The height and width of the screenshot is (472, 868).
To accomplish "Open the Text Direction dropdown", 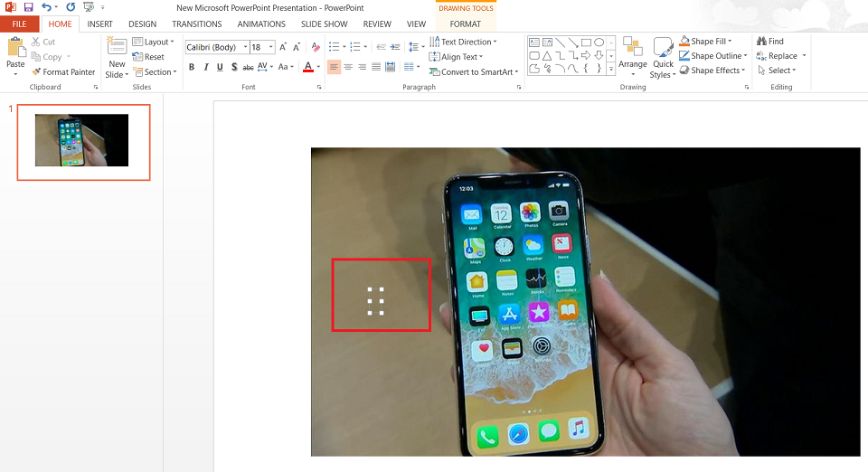I will (463, 42).
